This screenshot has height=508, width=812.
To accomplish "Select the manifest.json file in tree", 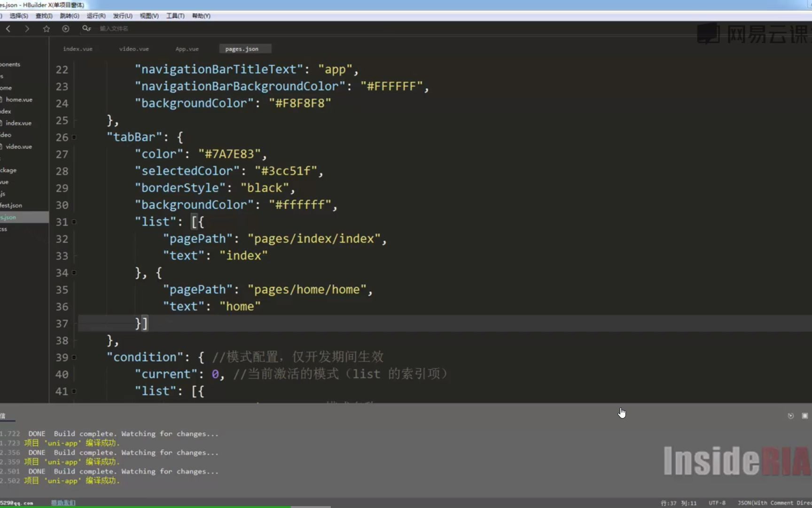I will 11,206.
